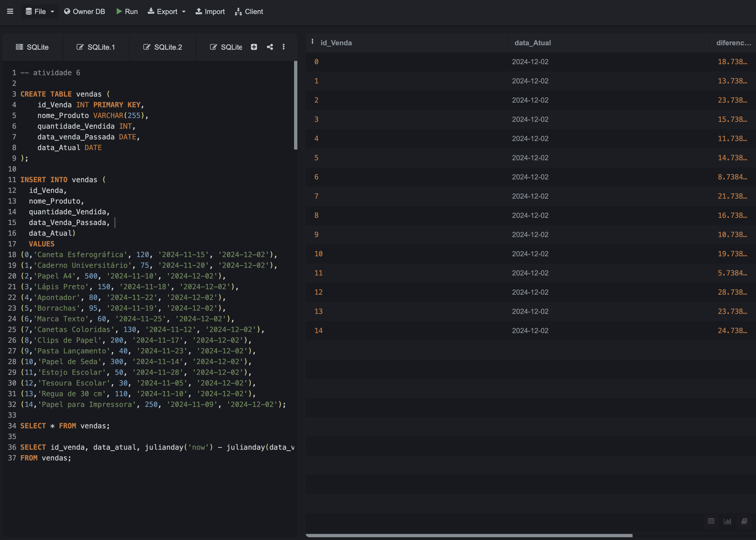This screenshot has width=756, height=540.
Task: Open the File dropdown menu
Action: 40,12
